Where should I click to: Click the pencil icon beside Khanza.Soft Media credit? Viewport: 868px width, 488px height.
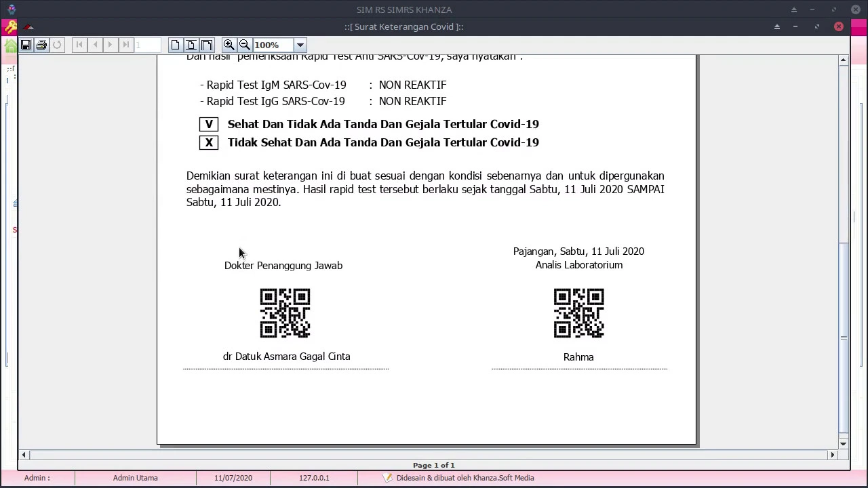point(387,478)
